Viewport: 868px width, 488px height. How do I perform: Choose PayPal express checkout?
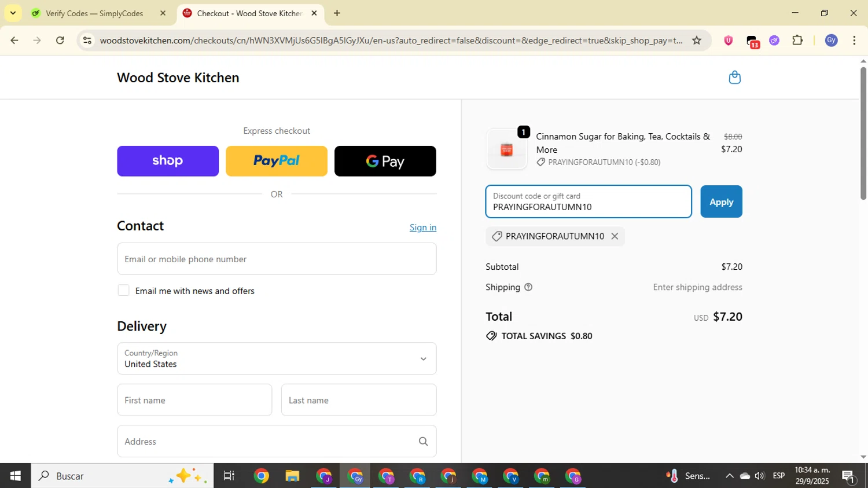tap(277, 161)
